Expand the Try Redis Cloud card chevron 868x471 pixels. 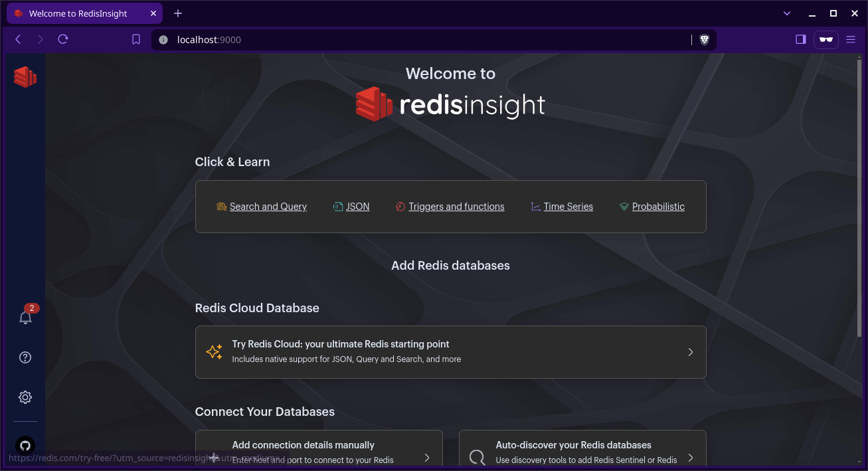coord(690,352)
